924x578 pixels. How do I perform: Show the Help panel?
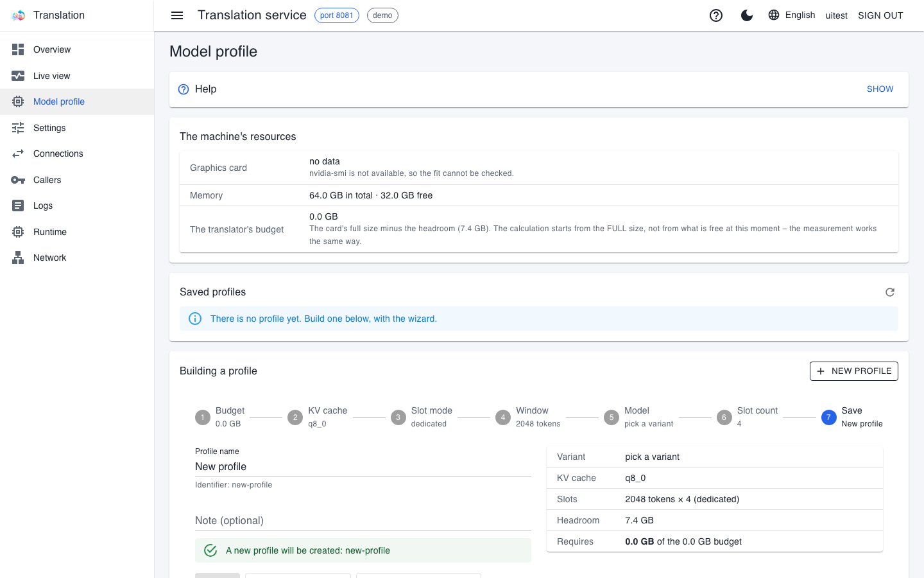(880, 89)
